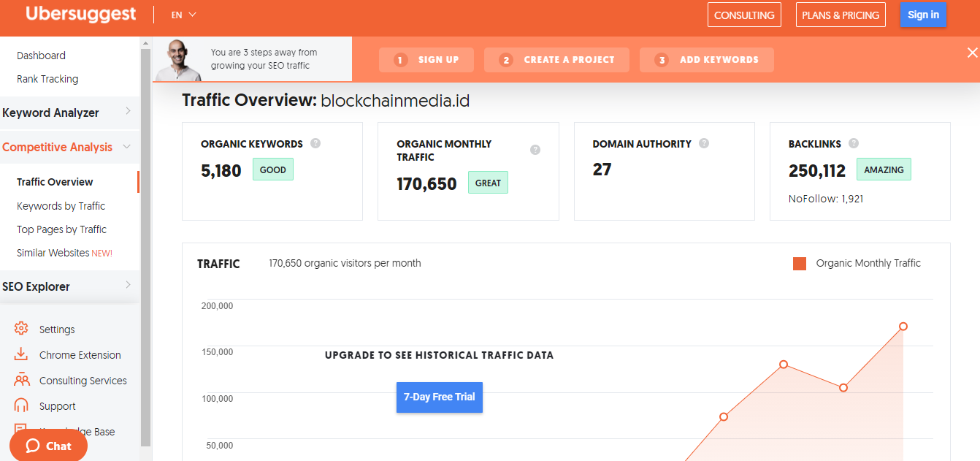Click the step 1 number circle
The height and width of the screenshot is (461, 980).
tap(400, 60)
